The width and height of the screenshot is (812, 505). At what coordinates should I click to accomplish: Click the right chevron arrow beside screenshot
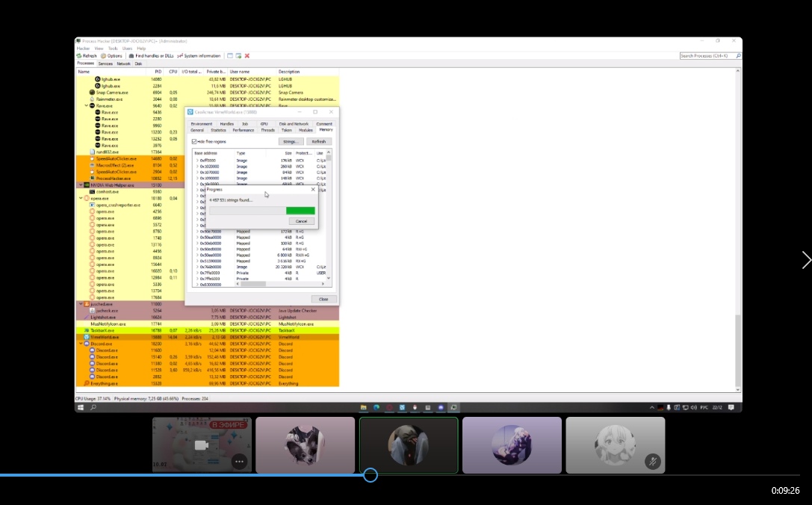(806, 260)
